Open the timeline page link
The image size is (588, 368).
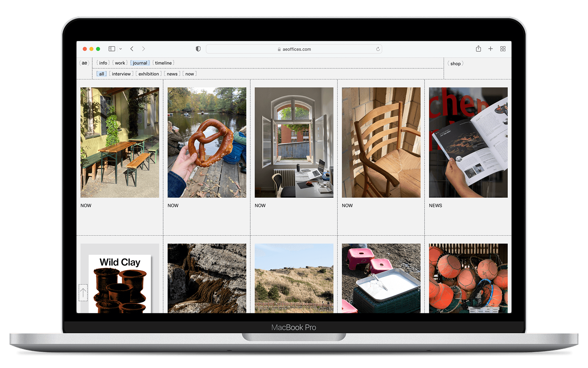(x=163, y=63)
